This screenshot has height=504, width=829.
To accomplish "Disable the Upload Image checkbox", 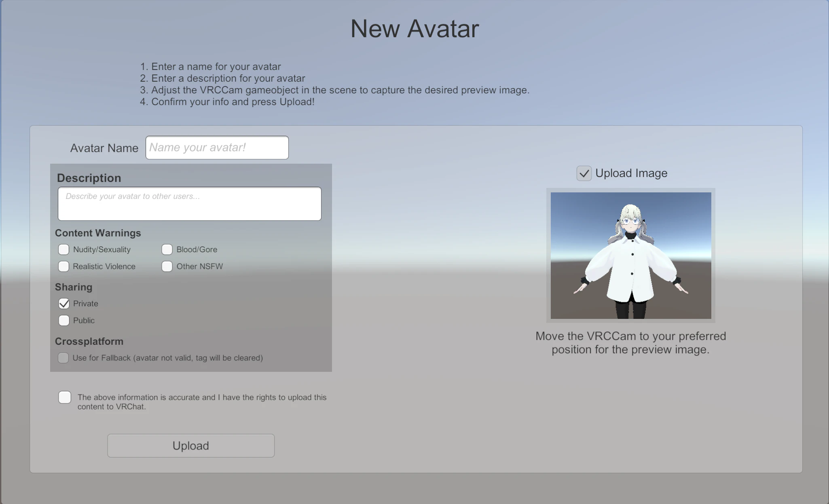I will pyautogui.click(x=584, y=173).
